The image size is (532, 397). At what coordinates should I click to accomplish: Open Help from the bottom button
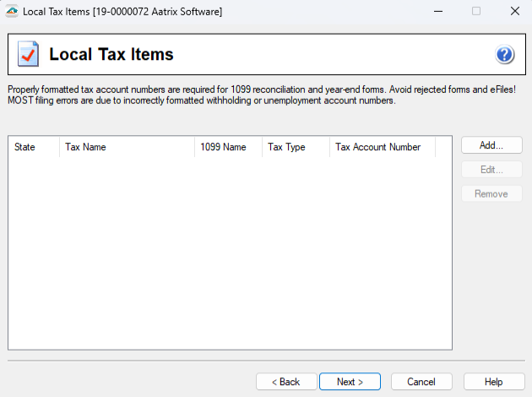pos(494,382)
